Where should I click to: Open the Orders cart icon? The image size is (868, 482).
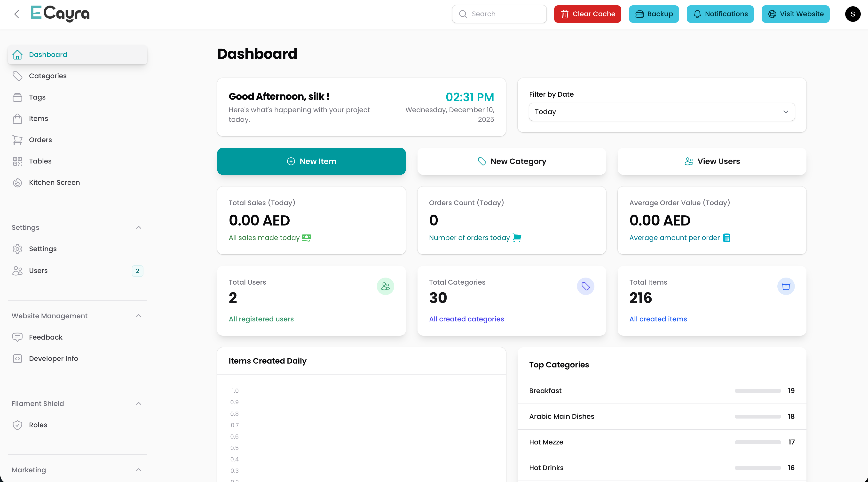tap(17, 140)
